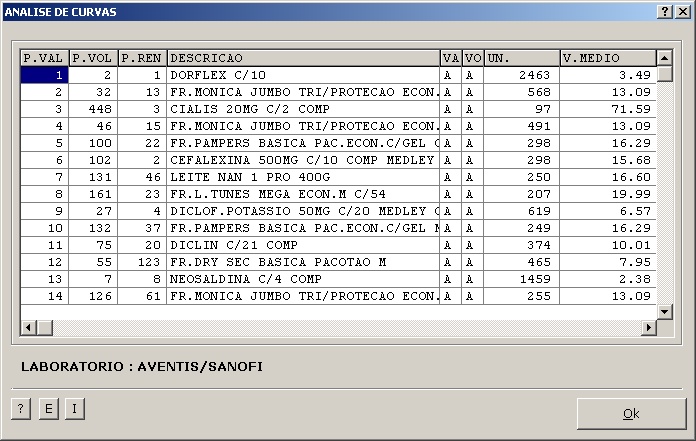Click the V.MEDIO value 6.57
The image size is (696, 441).
click(x=635, y=211)
